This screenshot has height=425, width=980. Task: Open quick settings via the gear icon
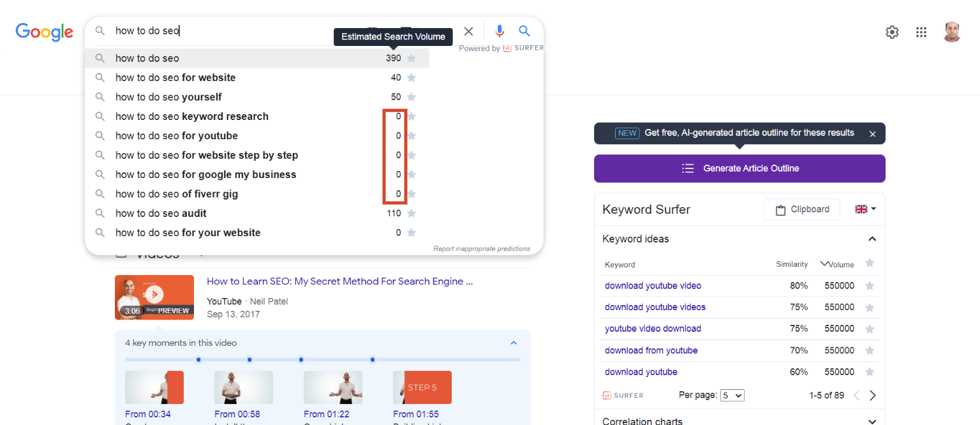(x=891, y=31)
